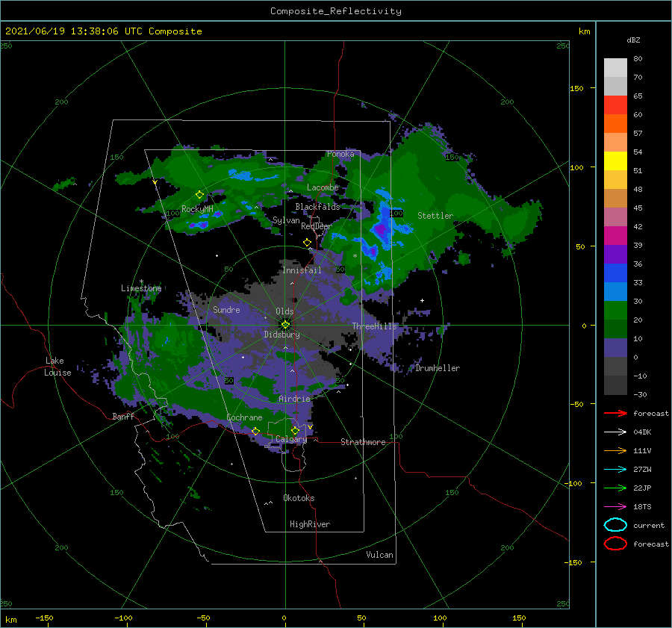Click the Didsbury town label
Image resolution: width=672 pixels, height=628 pixels.
pos(282,335)
